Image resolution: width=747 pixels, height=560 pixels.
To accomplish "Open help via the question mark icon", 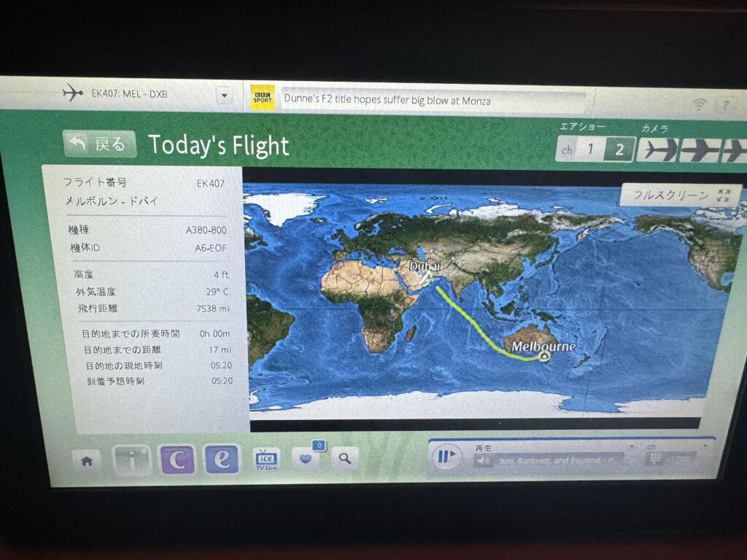I will [724, 105].
